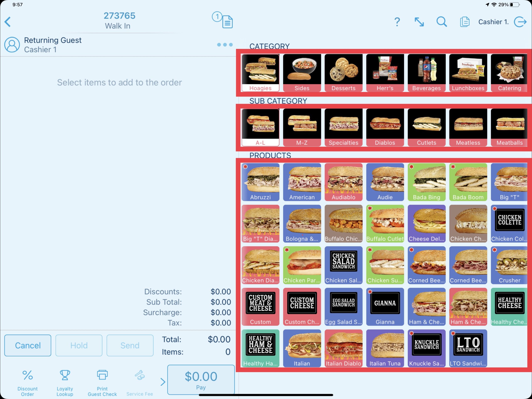Click the Cancel button
The width and height of the screenshot is (532, 399).
28,345
